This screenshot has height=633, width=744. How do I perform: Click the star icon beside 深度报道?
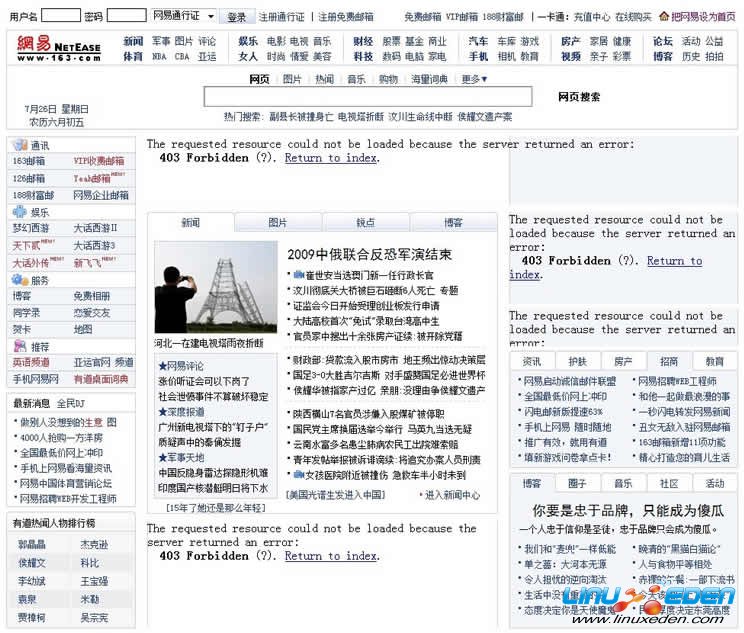(x=162, y=412)
